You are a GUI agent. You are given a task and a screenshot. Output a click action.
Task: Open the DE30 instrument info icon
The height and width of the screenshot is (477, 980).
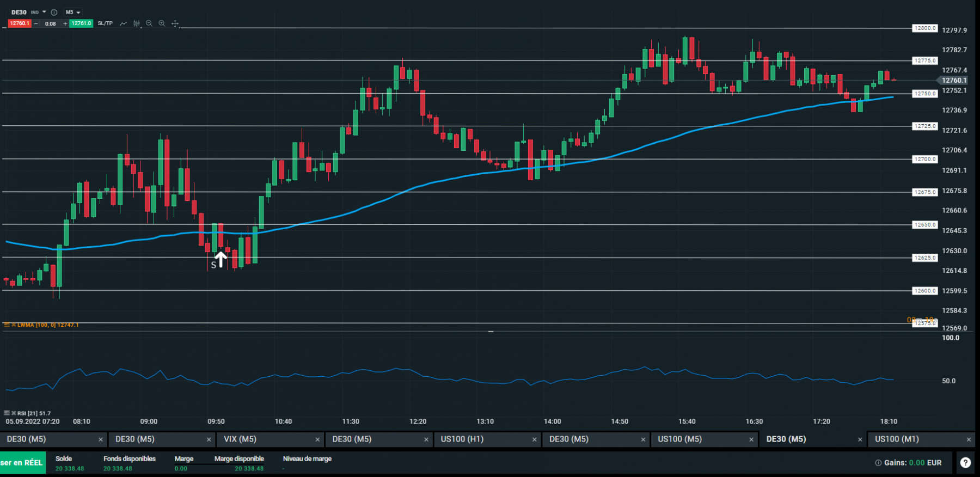[54, 12]
